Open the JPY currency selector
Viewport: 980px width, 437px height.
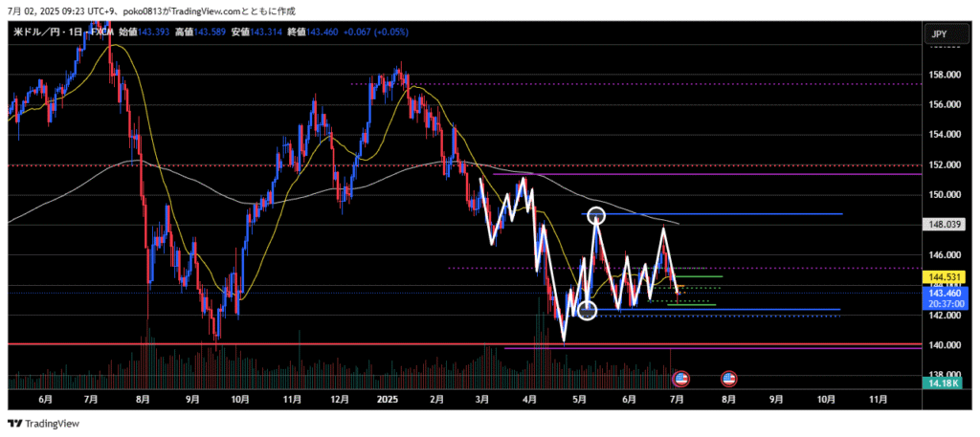pos(938,33)
